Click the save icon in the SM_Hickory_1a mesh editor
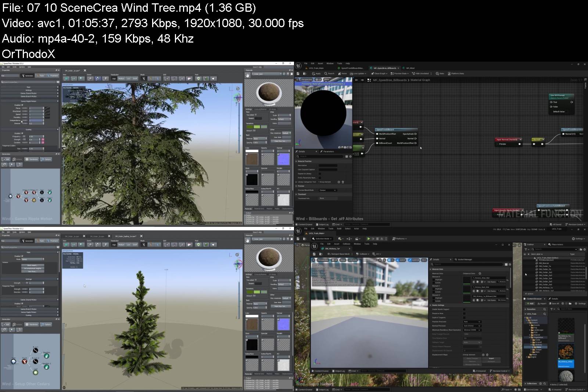 point(314,254)
